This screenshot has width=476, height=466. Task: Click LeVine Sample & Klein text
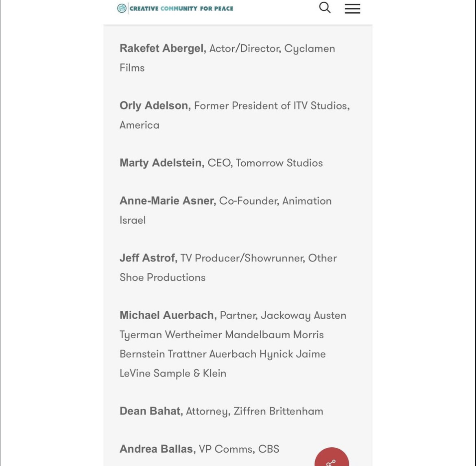point(173,373)
